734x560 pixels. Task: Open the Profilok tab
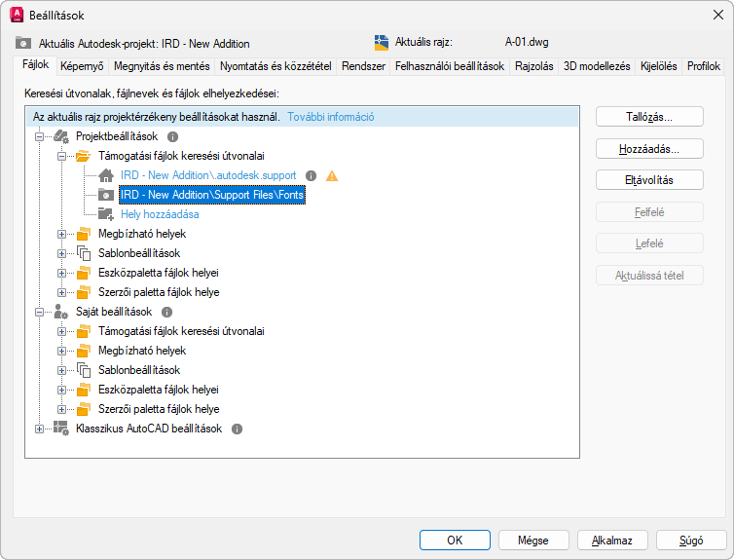[x=703, y=66]
